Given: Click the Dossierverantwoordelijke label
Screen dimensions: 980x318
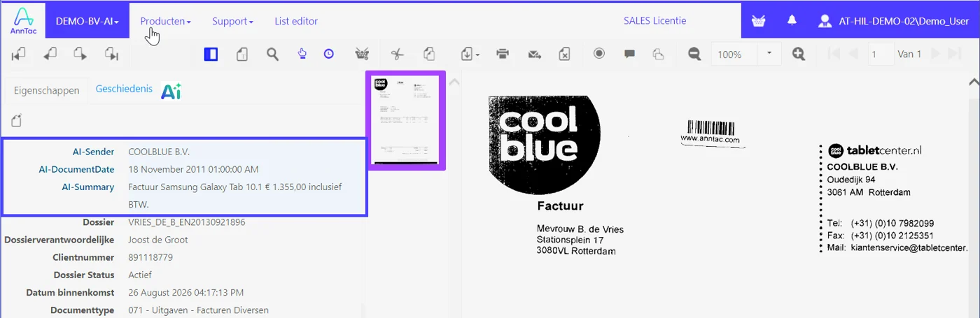Looking at the screenshot, I should [x=59, y=240].
